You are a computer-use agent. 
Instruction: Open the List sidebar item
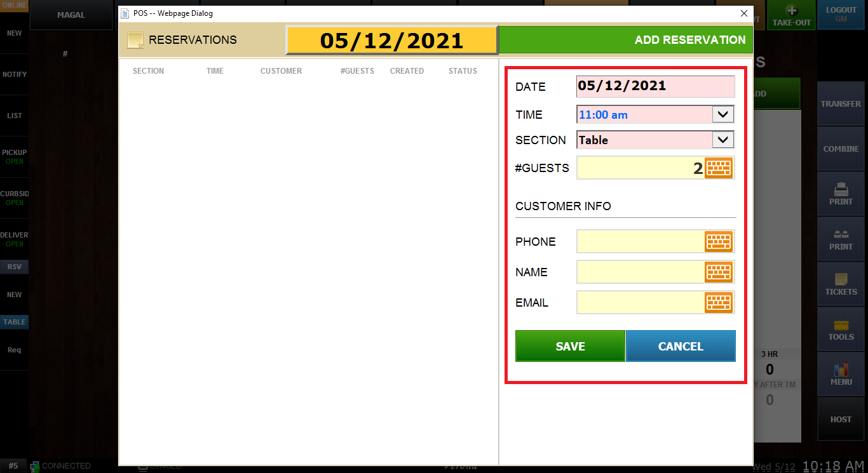(14, 116)
